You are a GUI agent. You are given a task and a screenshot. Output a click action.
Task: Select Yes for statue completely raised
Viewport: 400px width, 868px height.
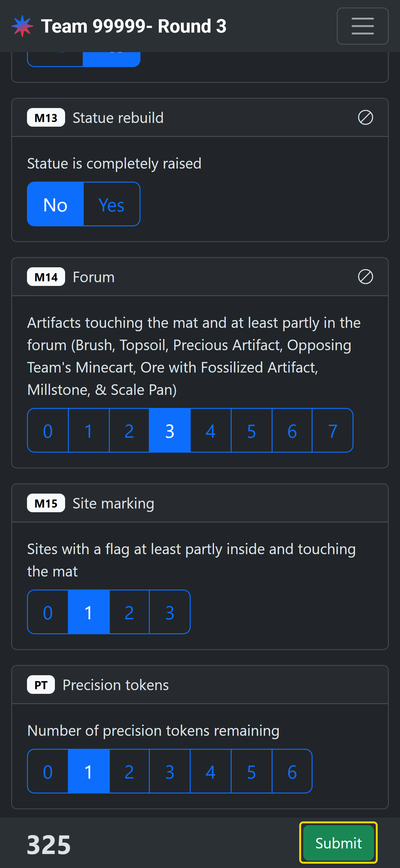coord(111,204)
